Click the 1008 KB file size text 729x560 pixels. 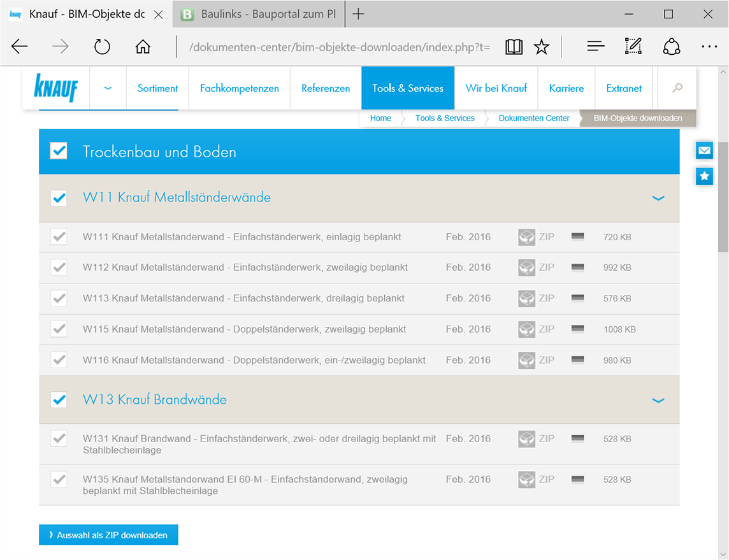(619, 329)
